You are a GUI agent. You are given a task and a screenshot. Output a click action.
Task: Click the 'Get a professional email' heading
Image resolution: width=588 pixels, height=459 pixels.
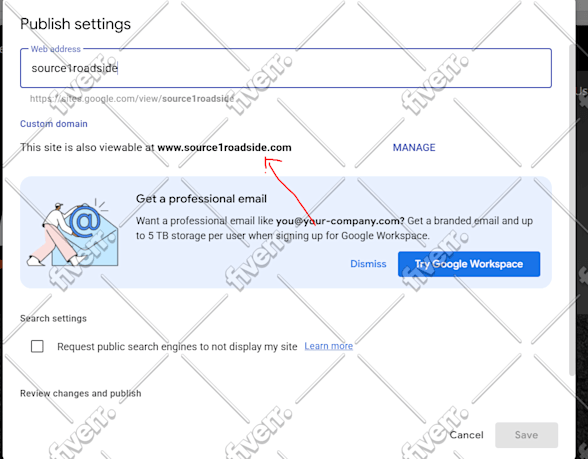201,199
